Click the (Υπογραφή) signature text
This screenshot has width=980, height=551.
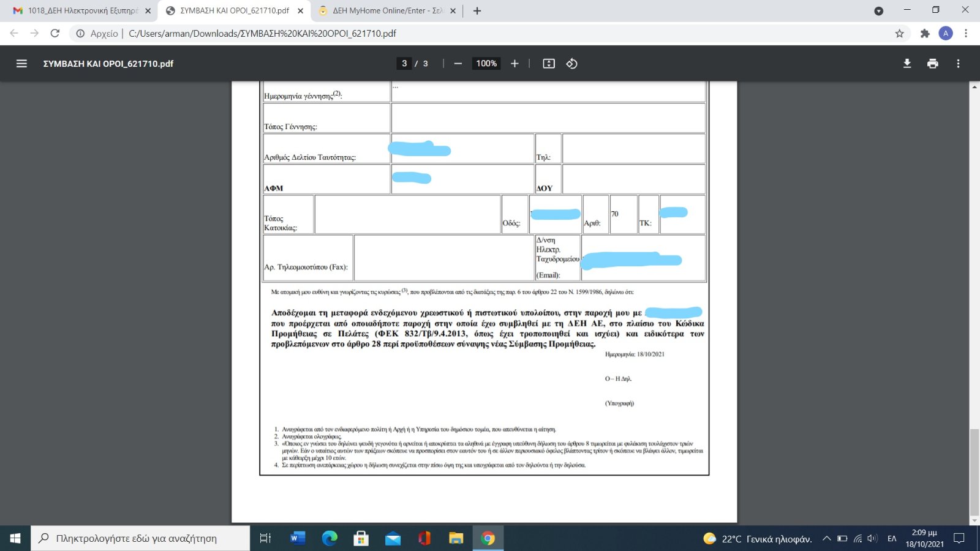pos(619,403)
